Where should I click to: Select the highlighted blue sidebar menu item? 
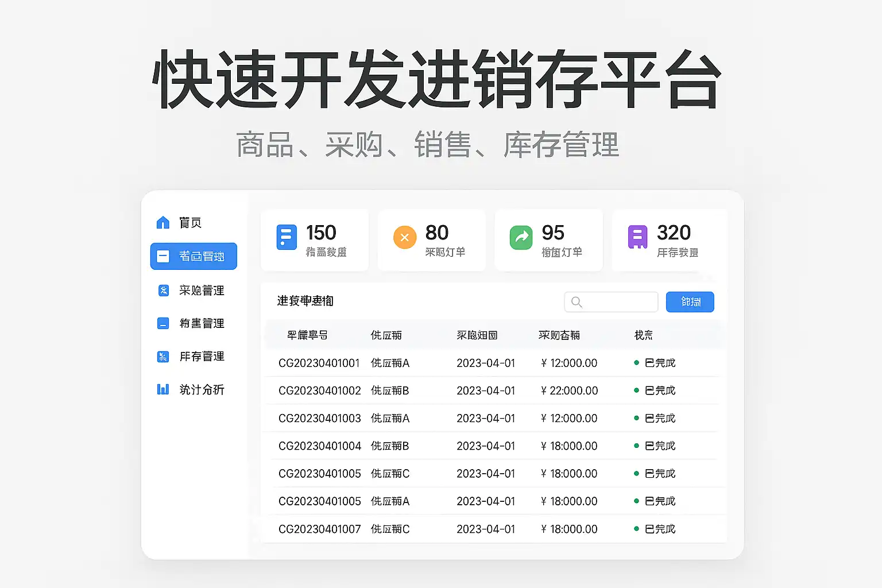[x=194, y=256]
